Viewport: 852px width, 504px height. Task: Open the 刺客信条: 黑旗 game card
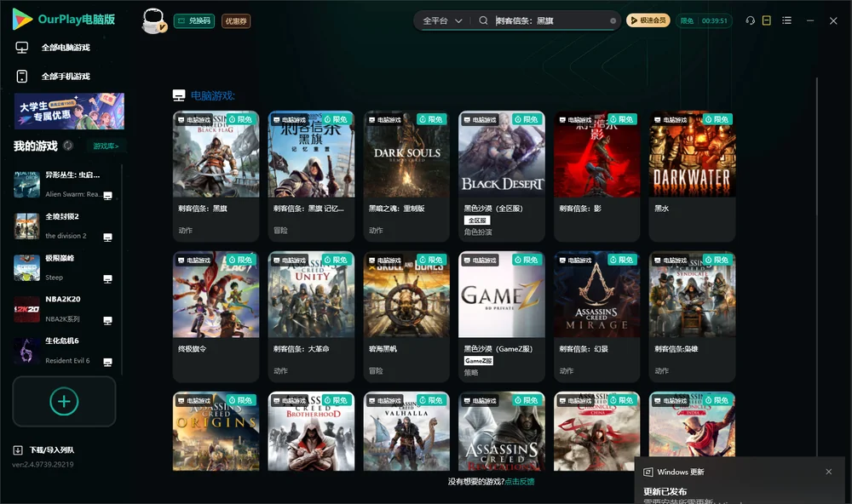216,176
